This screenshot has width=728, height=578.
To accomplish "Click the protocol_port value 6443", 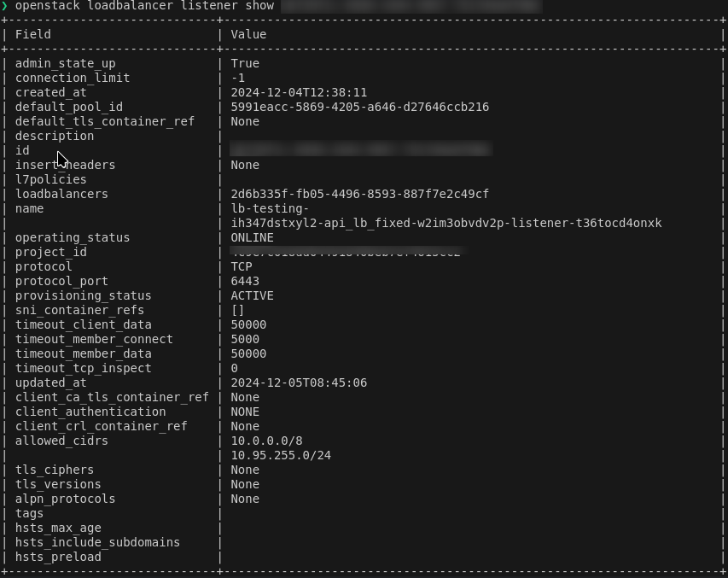I will [245, 281].
